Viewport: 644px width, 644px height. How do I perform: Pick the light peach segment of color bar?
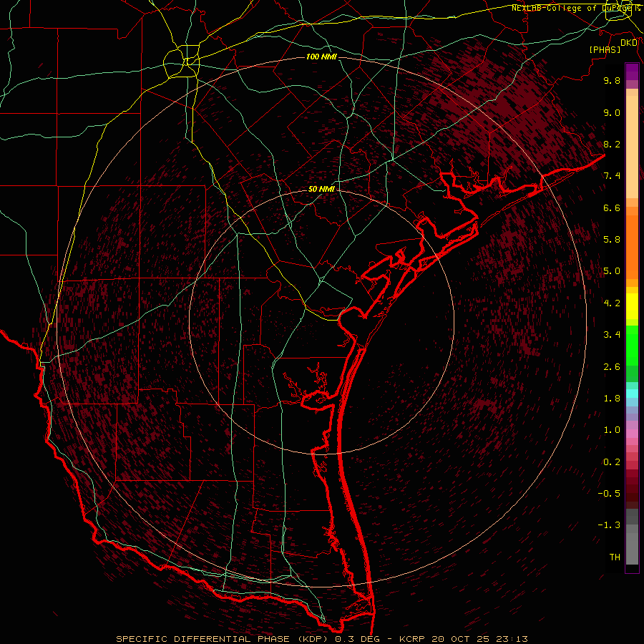[x=632, y=148]
